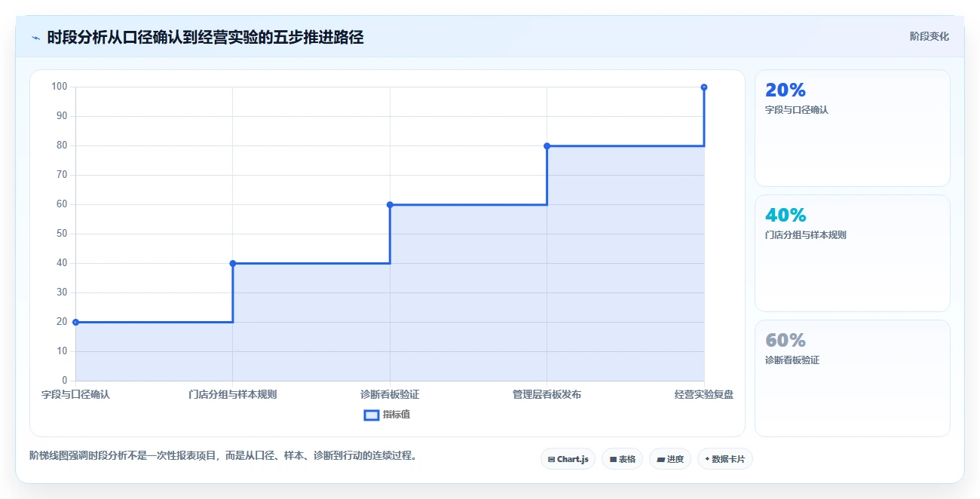
Task: Click the chart title 时段分析从口径确认到经营实验的五步推进路径
Action: tap(205, 37)
